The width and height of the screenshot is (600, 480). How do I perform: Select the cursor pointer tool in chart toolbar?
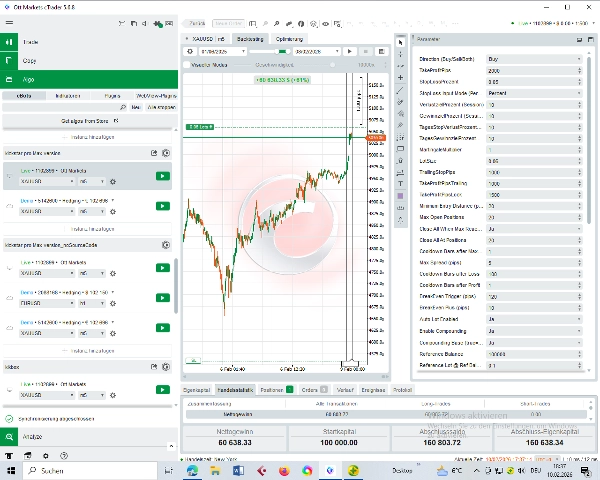click(x=400, y=42)
